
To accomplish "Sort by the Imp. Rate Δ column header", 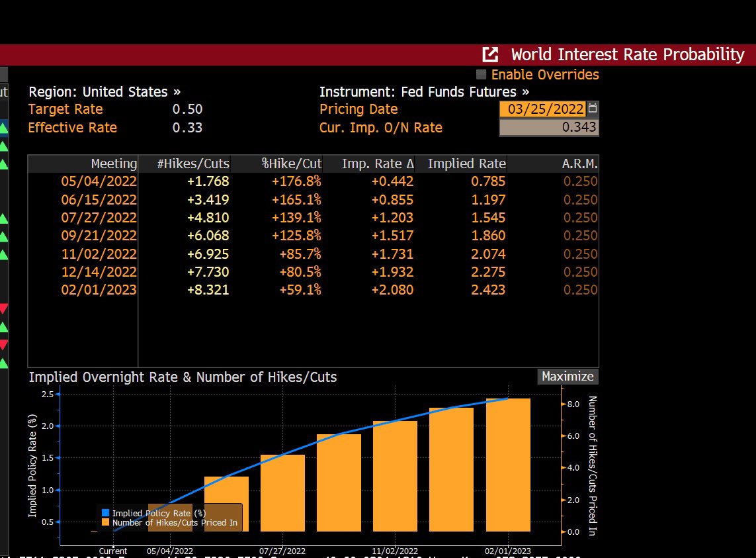I will 369,163.
